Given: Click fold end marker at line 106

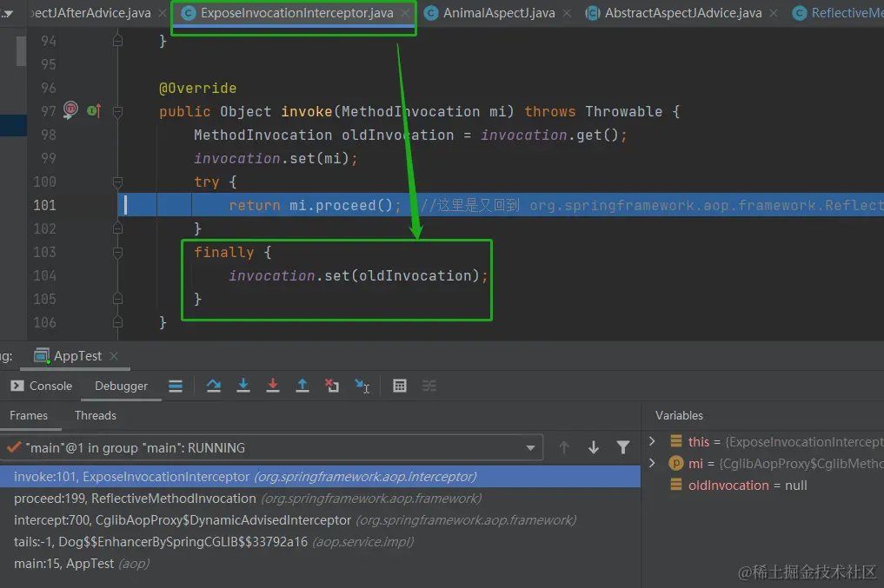Looking at the screenshot, I should tap(118, 322).
